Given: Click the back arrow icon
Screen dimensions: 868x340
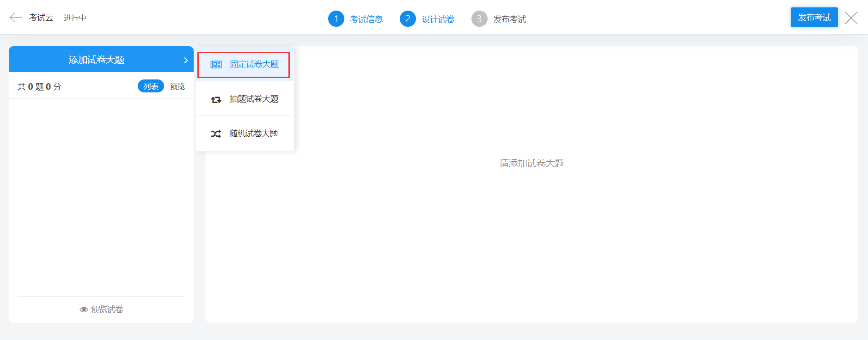Looking at the screenshot, I should click(16, 18).
